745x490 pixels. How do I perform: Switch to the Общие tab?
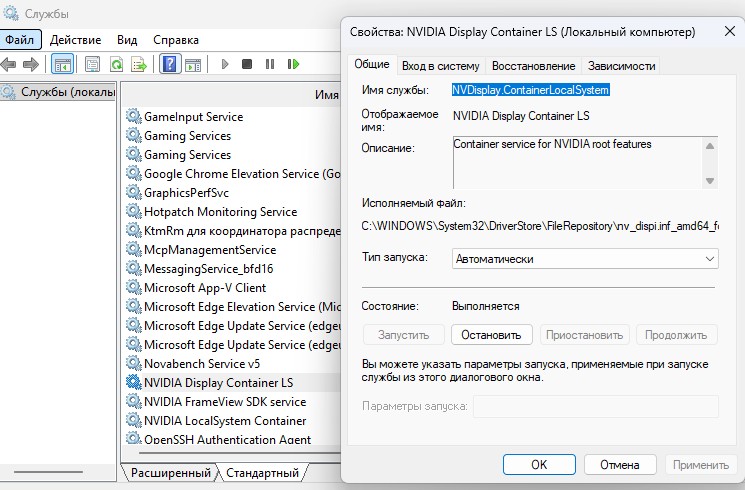pyautogui.click(x=372, y=64)
